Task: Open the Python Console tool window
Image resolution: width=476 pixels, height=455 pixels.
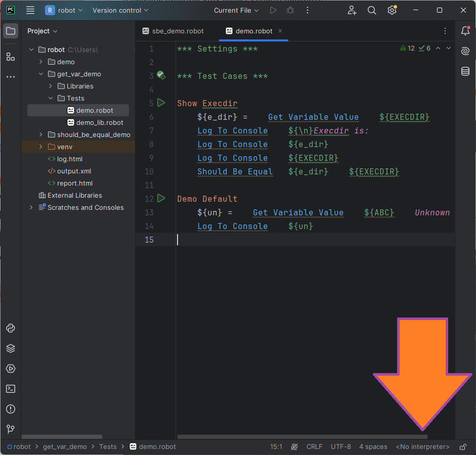Action: (x=11, y=328)
